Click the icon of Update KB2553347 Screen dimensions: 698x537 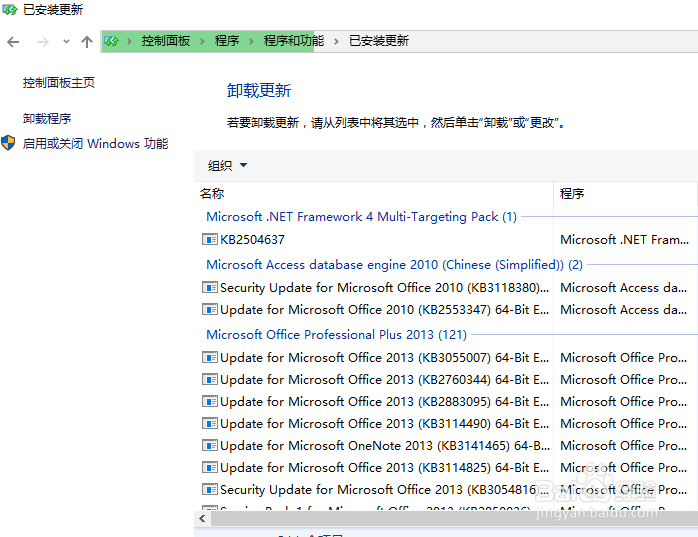click(x=210, y=309)
